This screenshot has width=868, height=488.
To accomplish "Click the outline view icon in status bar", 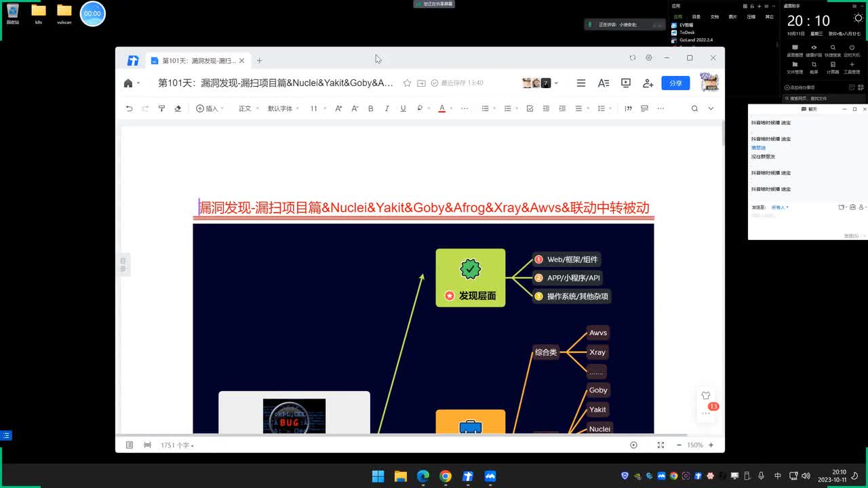I will 129,445.
